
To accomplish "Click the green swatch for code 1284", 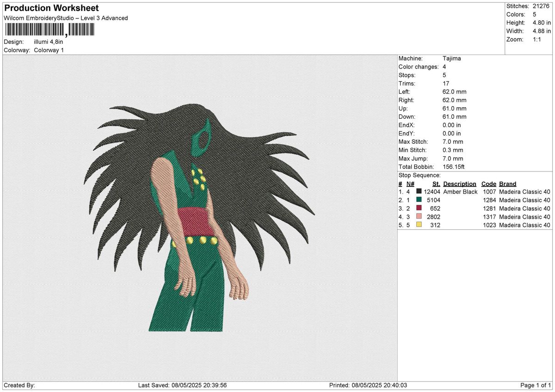I will tap(419, 200).
